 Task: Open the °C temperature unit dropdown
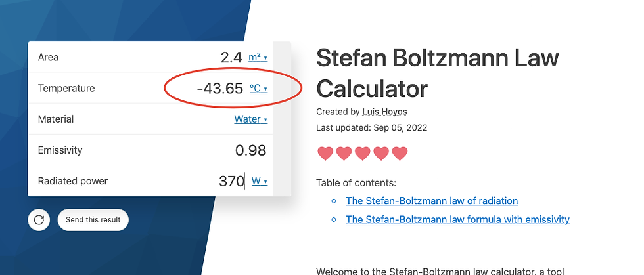tap(259, 88)
